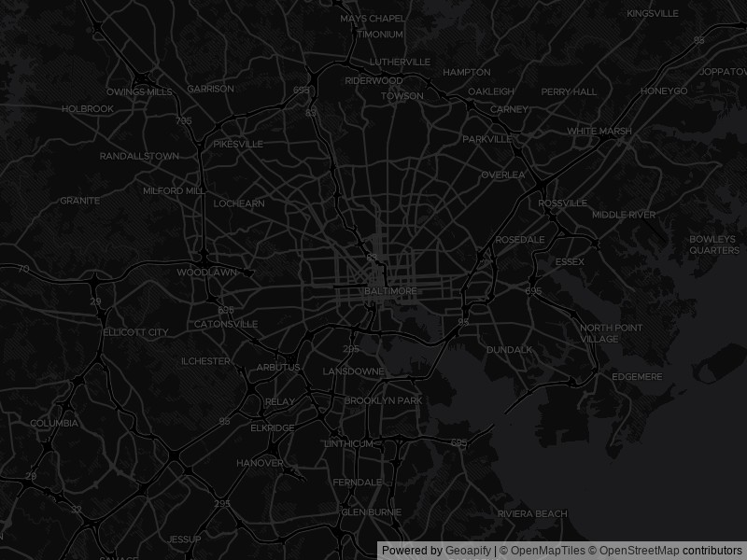
Task: Select the MILFORD MILL label
Action: [x=174, y=191]
